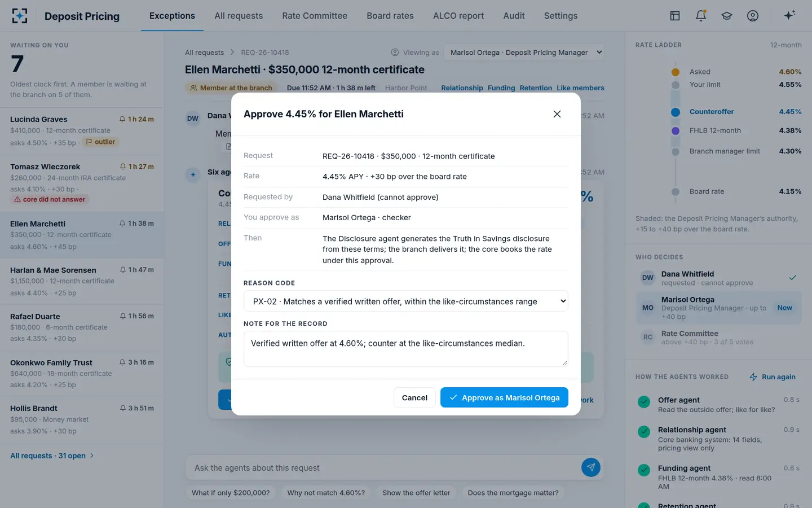Switch to the Exceptions tab
The width and height of the screenshot is (812, 508).
[172, 16]
